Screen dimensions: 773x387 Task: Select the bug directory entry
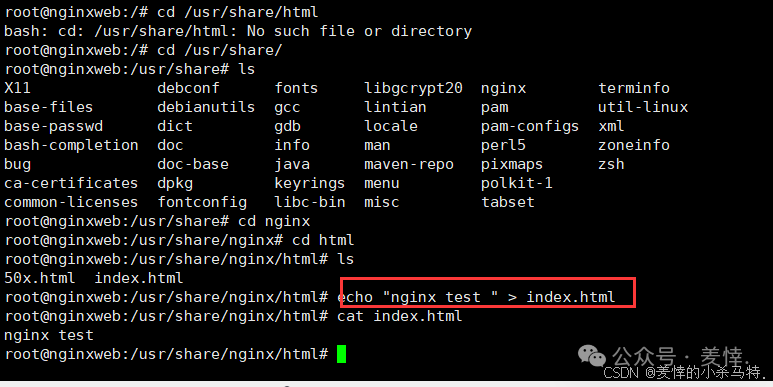(17, 165)
